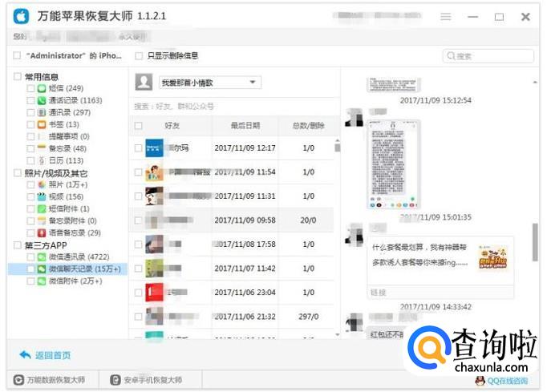Screen dimensions: 547x392
Task: Click 万能数据恢复大师 footer button
Action: click(52, 380)
